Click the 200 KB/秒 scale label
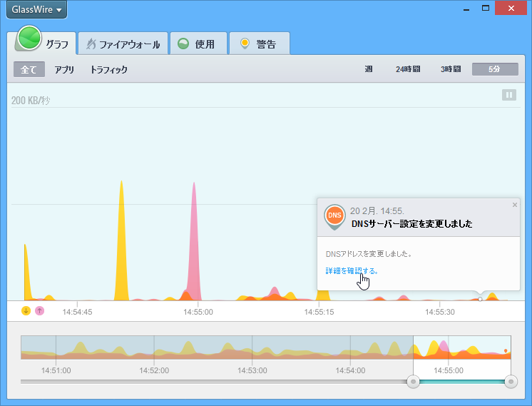Viewport: 532px width, 406px height. pyautogui.click(x=31, y=101)
